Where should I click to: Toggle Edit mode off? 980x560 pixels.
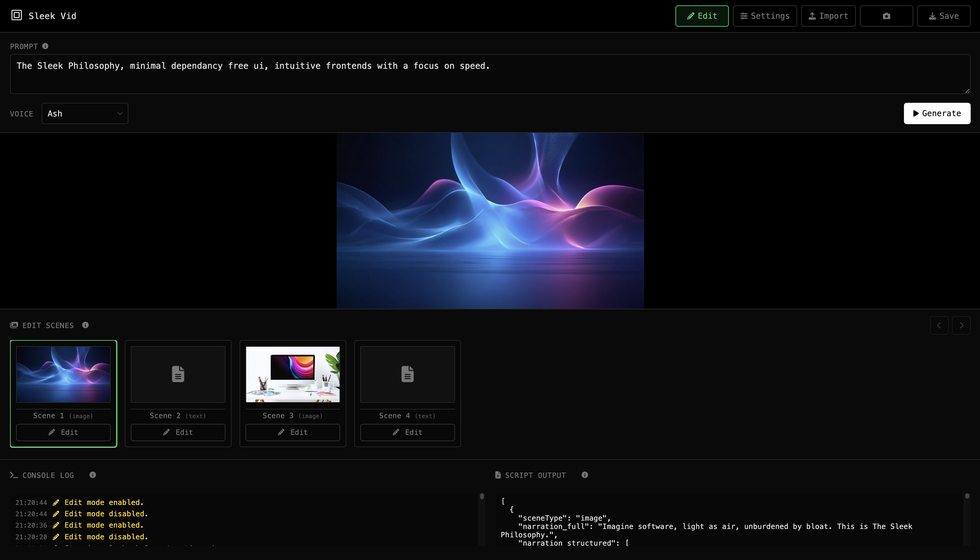coord(701,16)
